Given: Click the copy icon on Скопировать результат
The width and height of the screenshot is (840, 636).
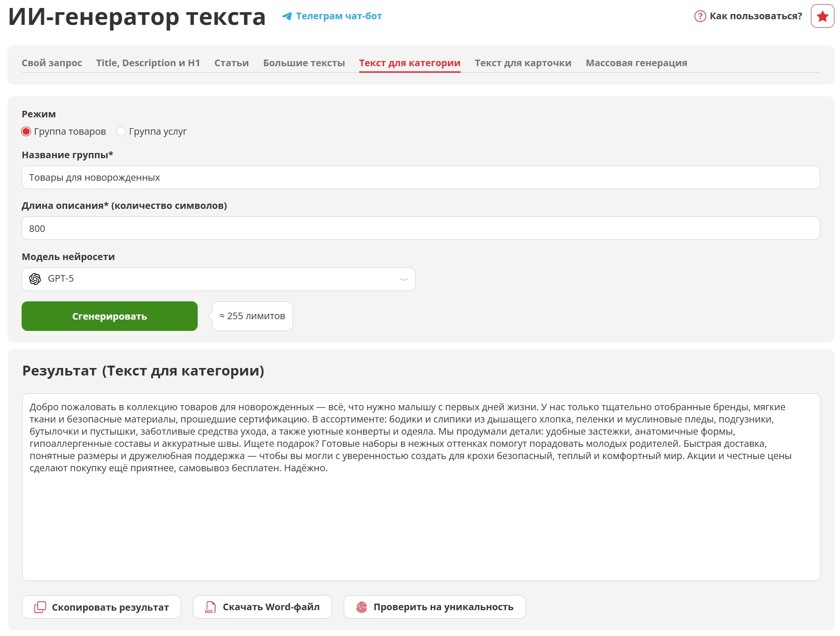Looking at the screenshot, I should click(x=40, y=607).
